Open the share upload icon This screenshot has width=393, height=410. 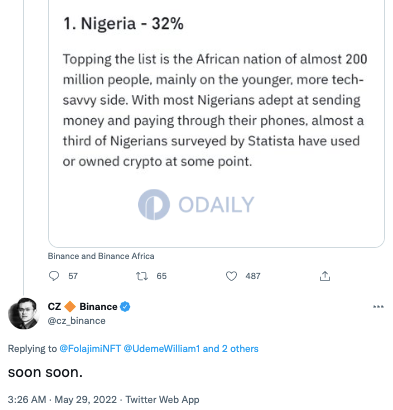tap(325, 276)
